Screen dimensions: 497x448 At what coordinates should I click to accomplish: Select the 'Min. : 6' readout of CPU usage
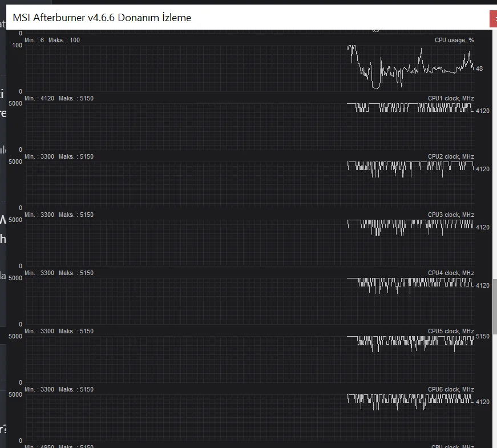(34, 41)
